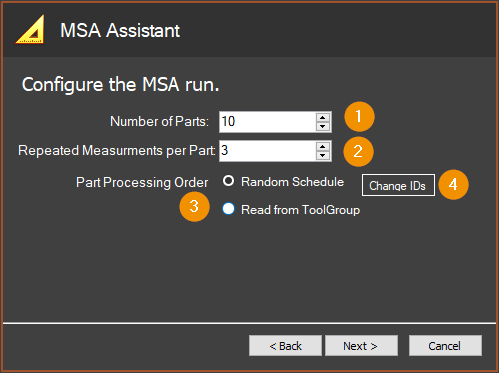Click the 'MSA Assistant' title text
Screen dimensions: 499x373
tap(120, 30)
